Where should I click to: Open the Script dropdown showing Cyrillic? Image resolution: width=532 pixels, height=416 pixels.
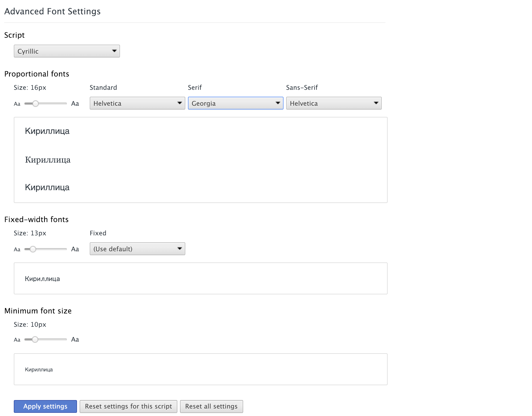[x=67, y=51]
